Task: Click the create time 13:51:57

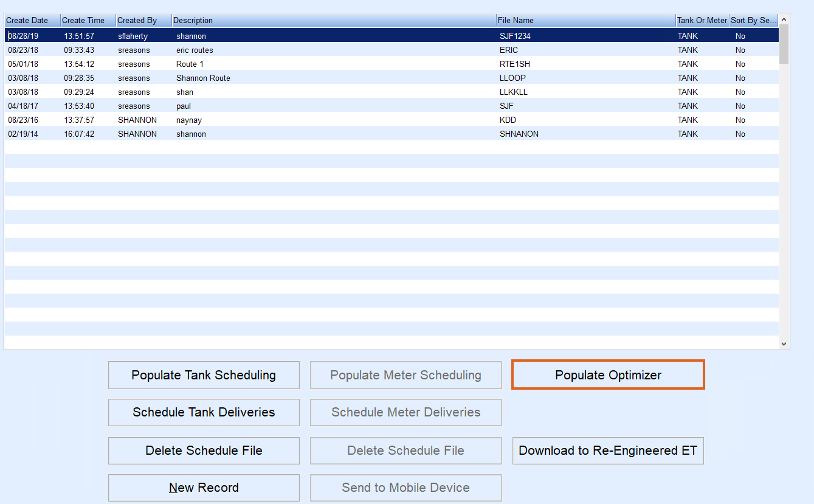Action: click(x=79, y=36)
